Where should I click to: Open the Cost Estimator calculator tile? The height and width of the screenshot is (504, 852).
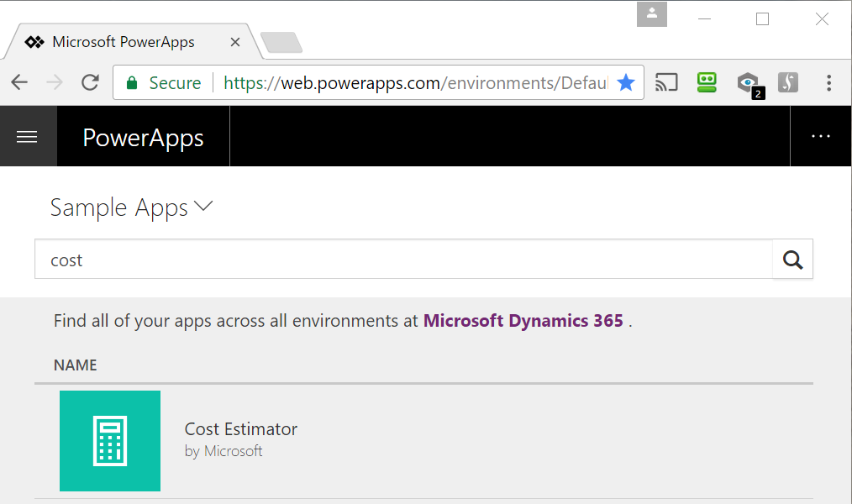tap(110, 441)
